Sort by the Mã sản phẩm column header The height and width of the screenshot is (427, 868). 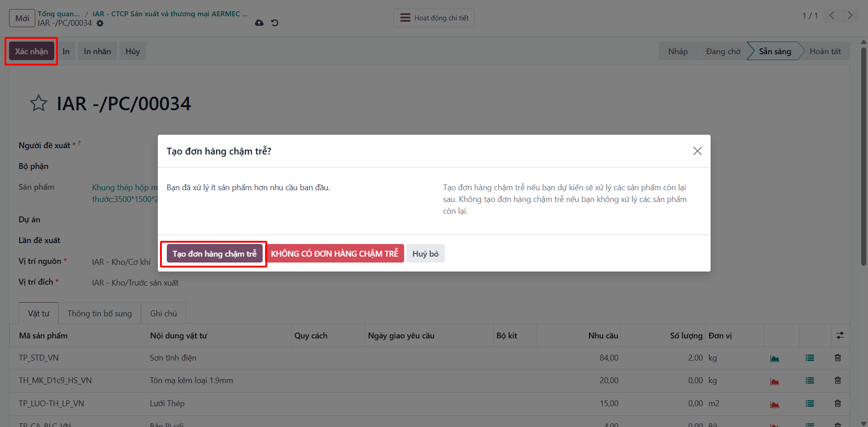coord(78,335)
